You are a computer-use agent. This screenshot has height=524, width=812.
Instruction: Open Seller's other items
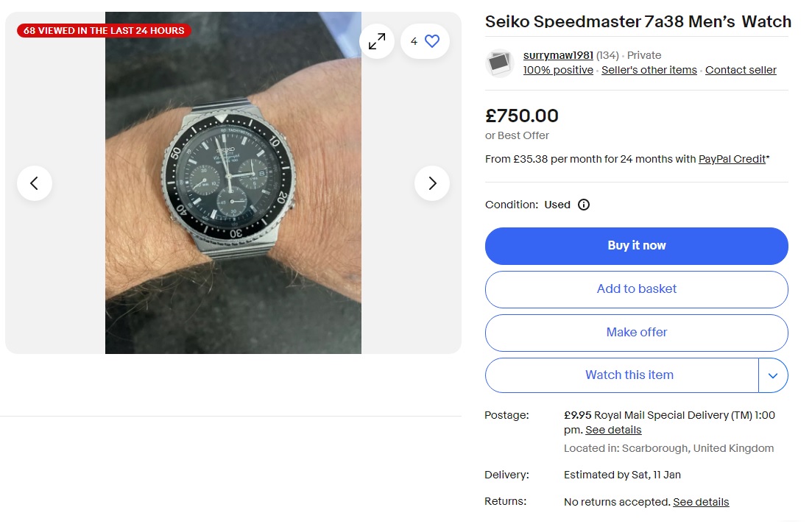coord(649,70)
